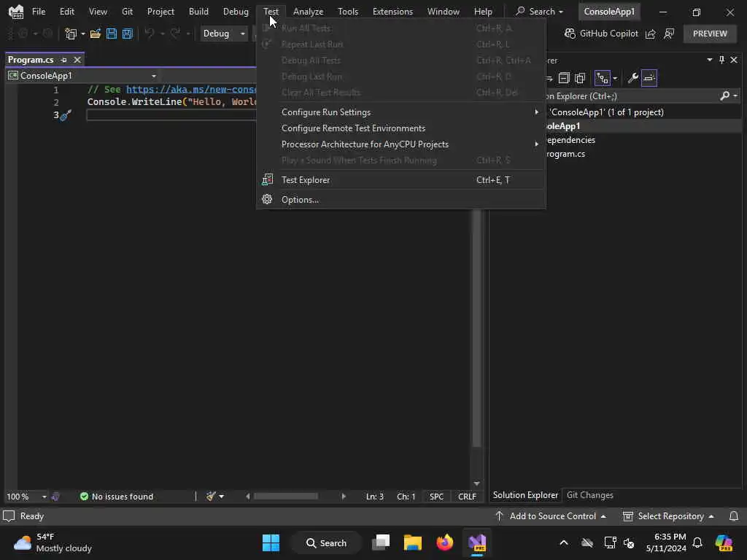Screen dimensions: 747x560
Task: Open the code cleanup profile dropdown arrow
Action: pyautogui.click(x=222, y=496)
